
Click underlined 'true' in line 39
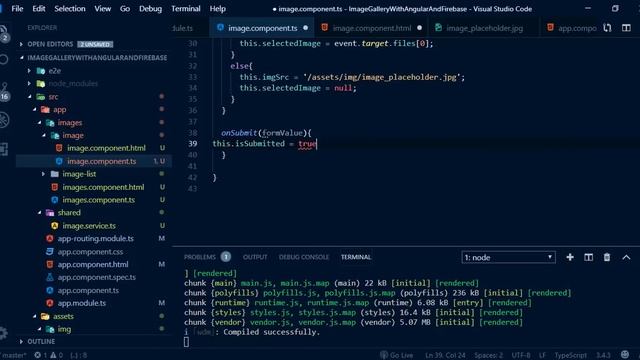[x=307, y=144]
